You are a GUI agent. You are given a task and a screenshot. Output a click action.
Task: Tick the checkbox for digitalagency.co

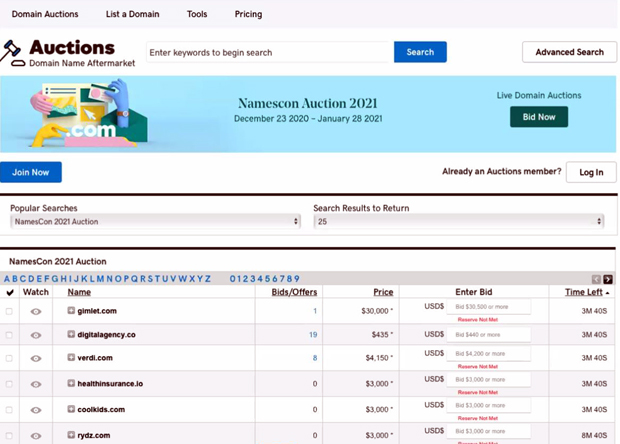[x=9, y=335]
